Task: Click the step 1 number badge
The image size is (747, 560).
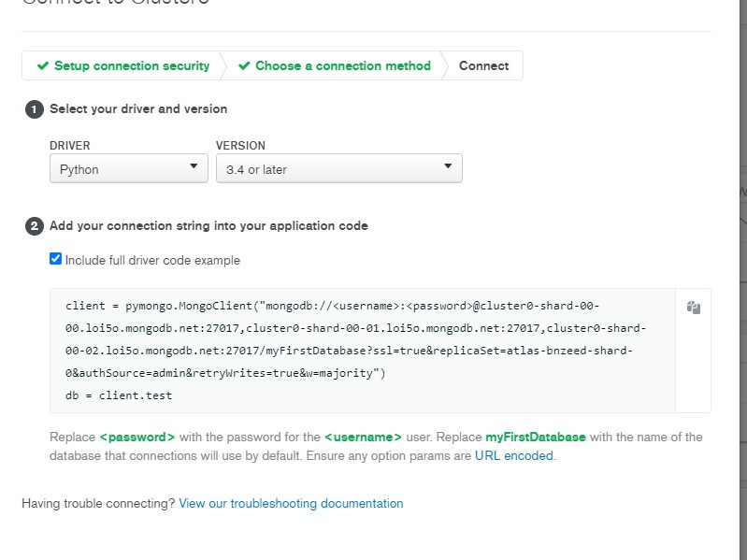Action: click(35, 109)
